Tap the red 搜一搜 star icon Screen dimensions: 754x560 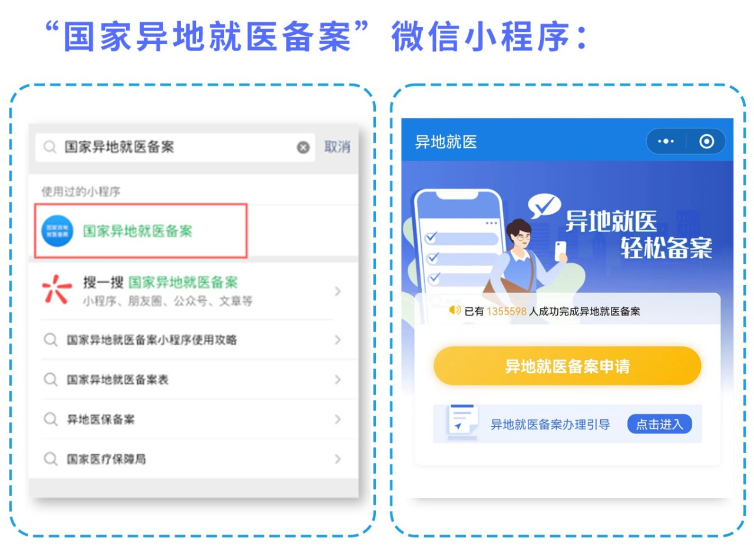coord(57,291)
